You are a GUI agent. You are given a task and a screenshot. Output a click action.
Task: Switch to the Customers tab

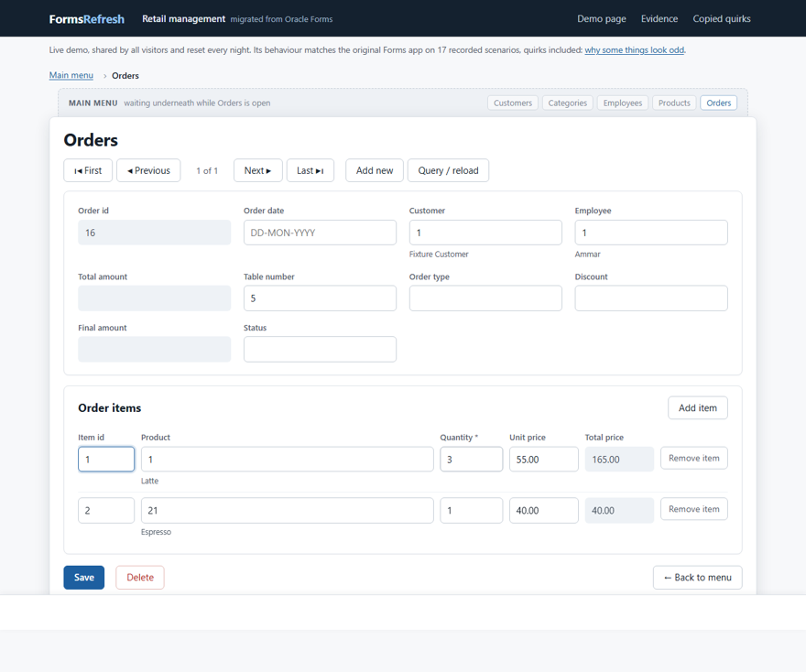click(x=513, y=103)
